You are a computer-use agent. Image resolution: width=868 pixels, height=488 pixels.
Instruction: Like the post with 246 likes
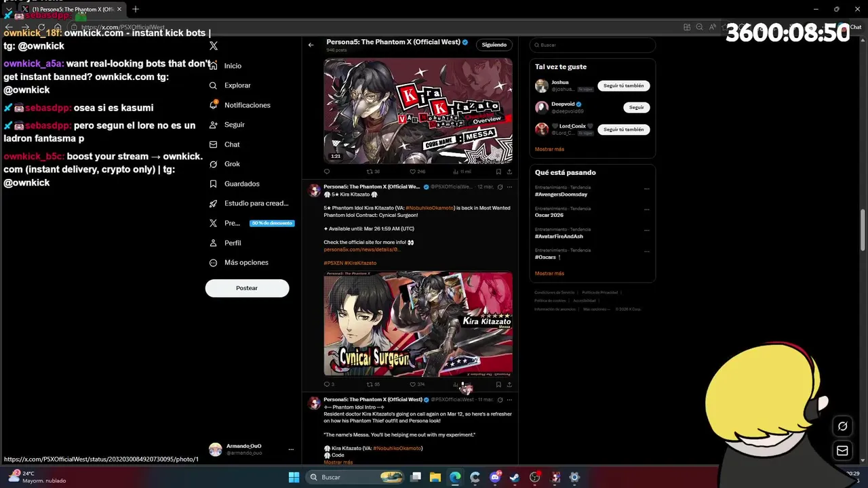click(x=417, y=172)
